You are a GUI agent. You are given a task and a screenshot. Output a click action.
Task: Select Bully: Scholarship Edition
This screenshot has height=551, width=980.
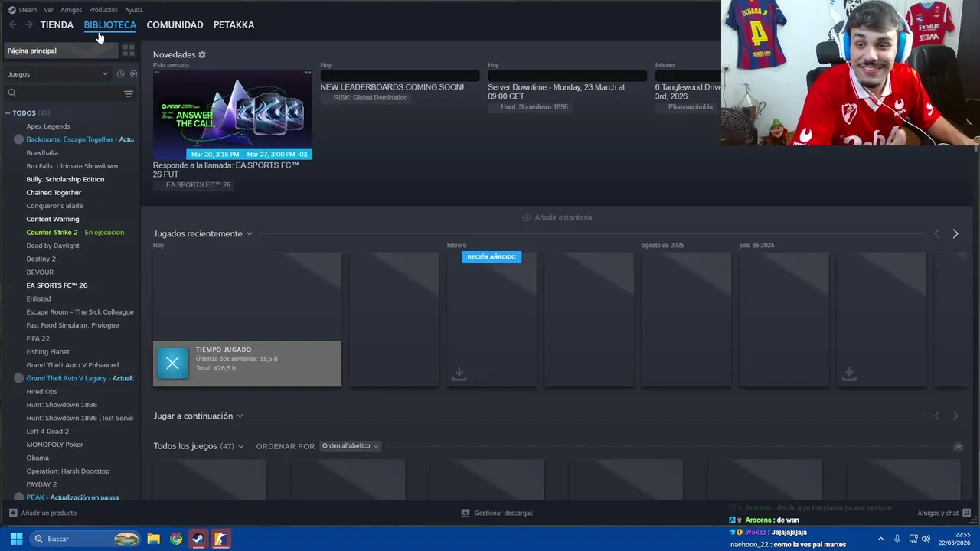point(65,179)
